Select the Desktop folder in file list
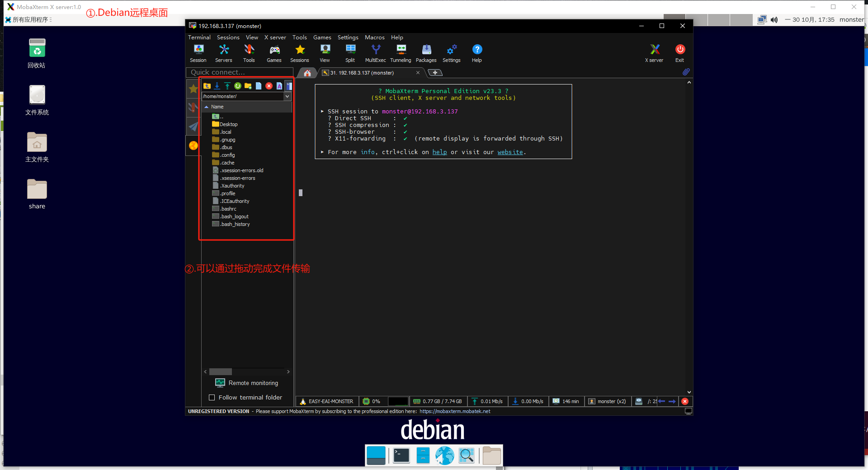 [225, 124]
